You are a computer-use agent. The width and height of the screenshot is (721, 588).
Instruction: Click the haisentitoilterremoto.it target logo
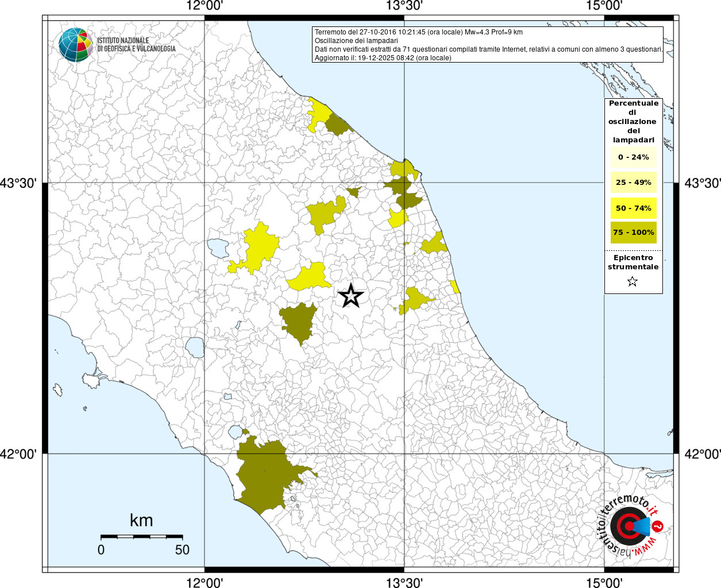(629, 526)
